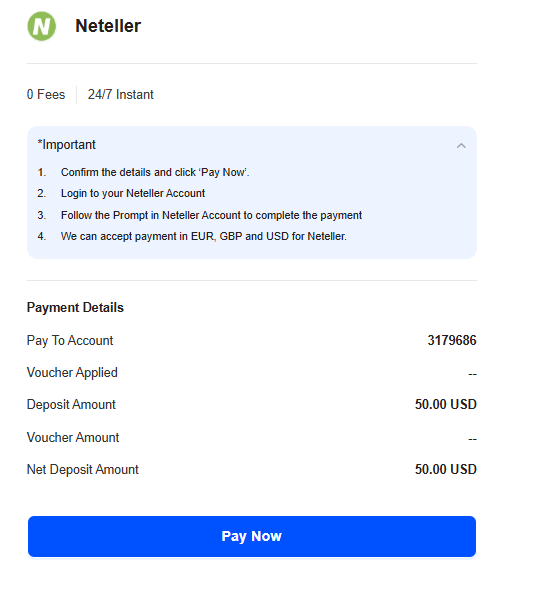This screenshot has height=592, width=537.
Task: Click the 0 Fees label
Action: pyautogui.click(x=46, y=94)
